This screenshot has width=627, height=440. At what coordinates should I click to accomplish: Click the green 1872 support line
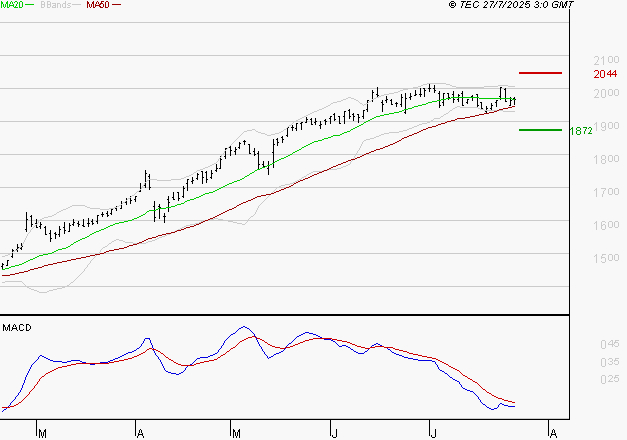coord(540,130)
